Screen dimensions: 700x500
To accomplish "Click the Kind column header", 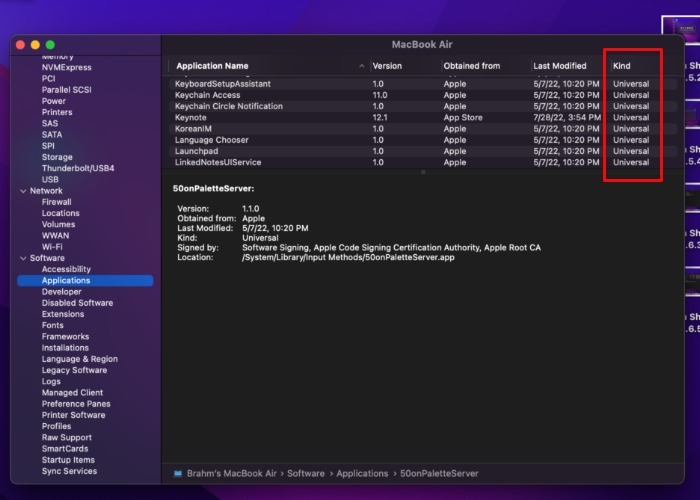I will [x=622, y=66].
